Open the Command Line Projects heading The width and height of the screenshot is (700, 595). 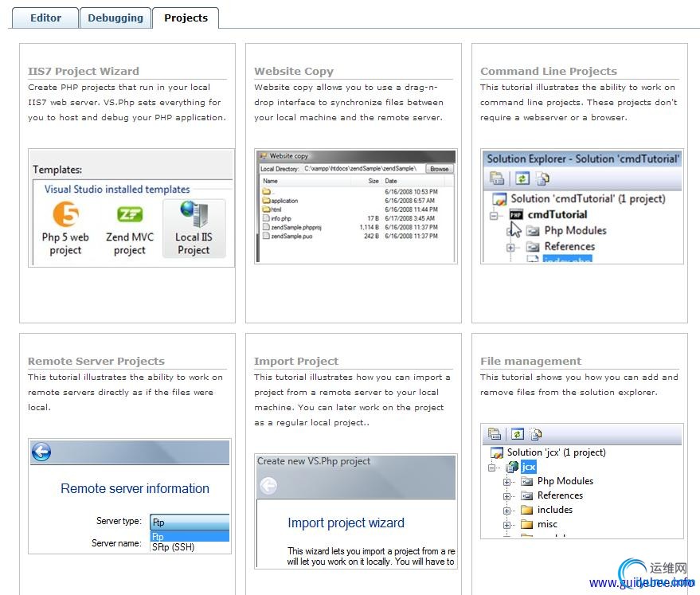(x=548, y=72)
